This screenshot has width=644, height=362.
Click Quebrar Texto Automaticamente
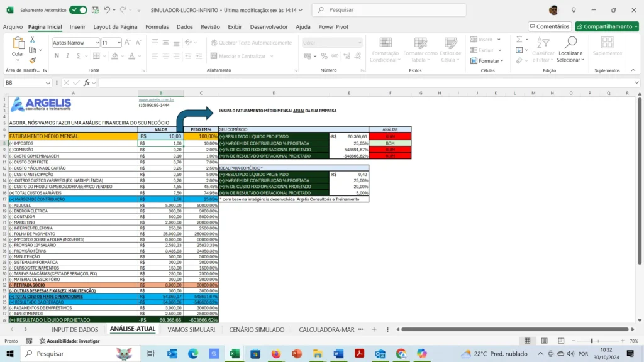[x=252, y=43]
